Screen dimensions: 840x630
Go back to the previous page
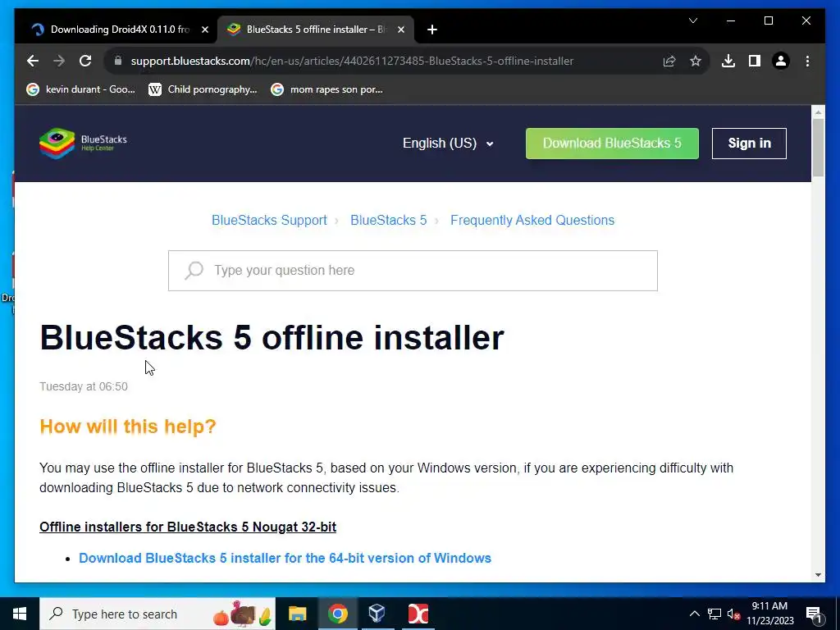(33, 61)
